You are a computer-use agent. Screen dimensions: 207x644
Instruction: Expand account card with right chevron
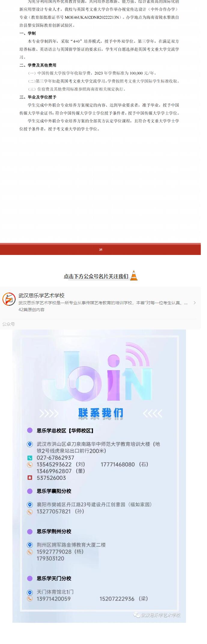[x=195, y=303]
